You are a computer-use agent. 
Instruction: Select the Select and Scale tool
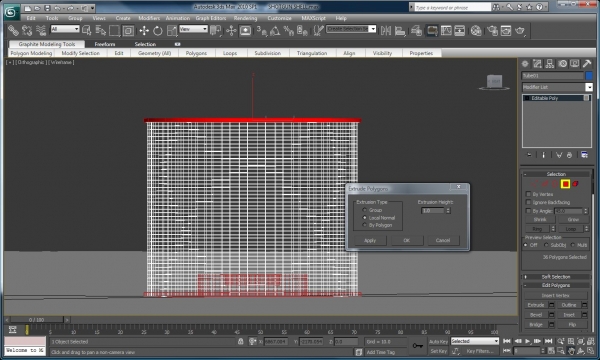[x=172, y=30]
